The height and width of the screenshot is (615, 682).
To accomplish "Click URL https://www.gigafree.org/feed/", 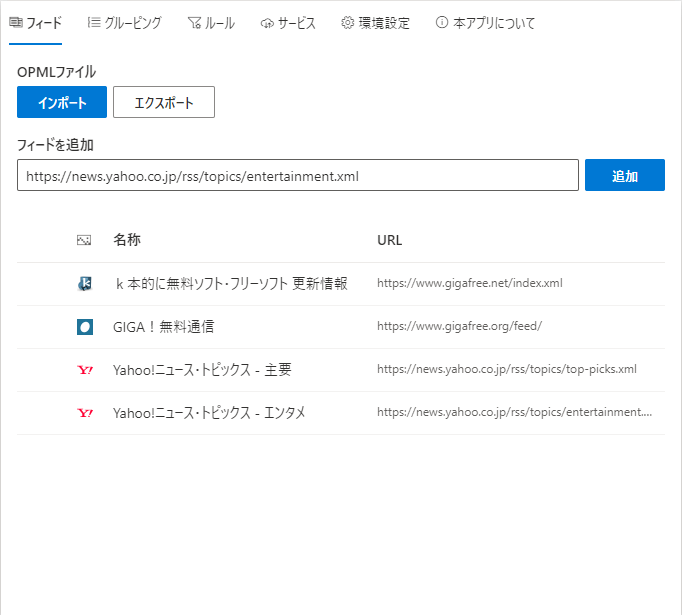I will (x=459, y=326).
